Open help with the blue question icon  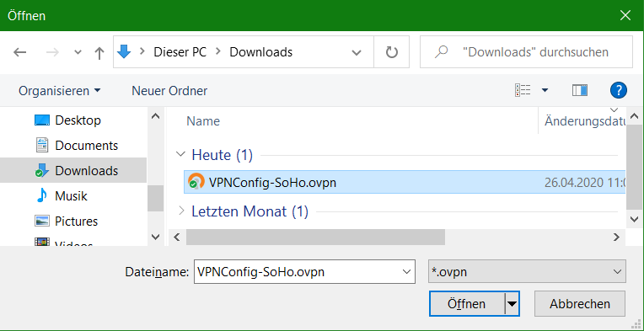[x=618, y=90]
